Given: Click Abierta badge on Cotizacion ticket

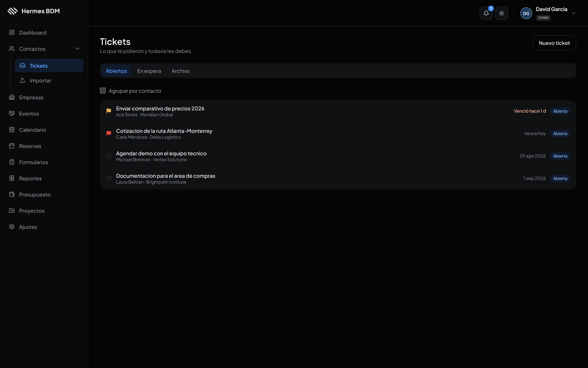Looking at the screenshot, I should coord(560,133).
